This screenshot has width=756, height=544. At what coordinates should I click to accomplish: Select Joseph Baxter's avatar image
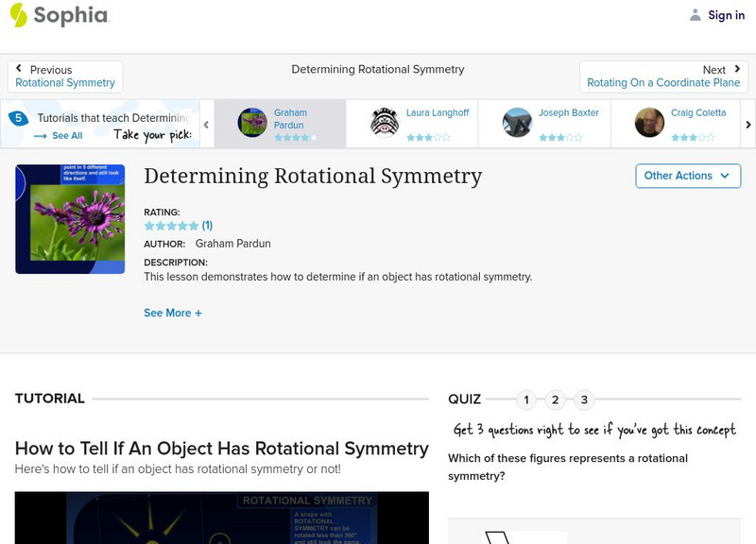[x=517, y=123]
